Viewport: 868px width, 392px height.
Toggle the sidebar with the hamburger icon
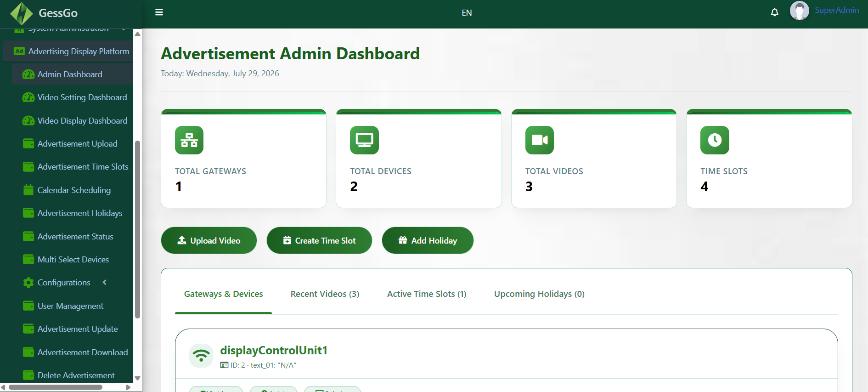pyautogui.click(x=159, y=12)
